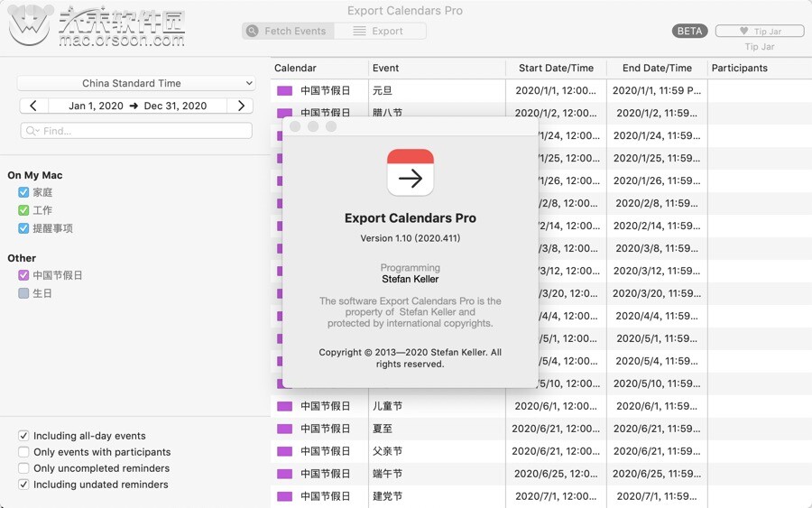Image resolution: width=812 pixels, height=508 pixels.
Task: Click start time 2020/7/1, 12:00 cell
Action: point(556,496)
